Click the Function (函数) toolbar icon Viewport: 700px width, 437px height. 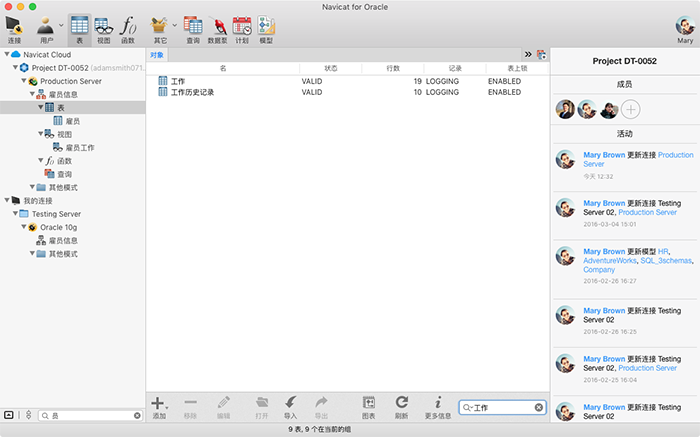[128, 30]
